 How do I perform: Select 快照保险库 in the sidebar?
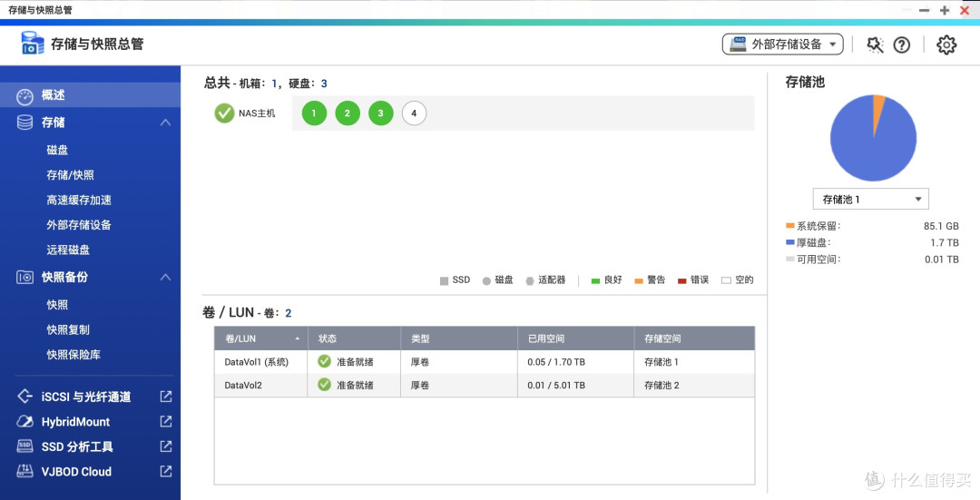(x=73, y=355)
